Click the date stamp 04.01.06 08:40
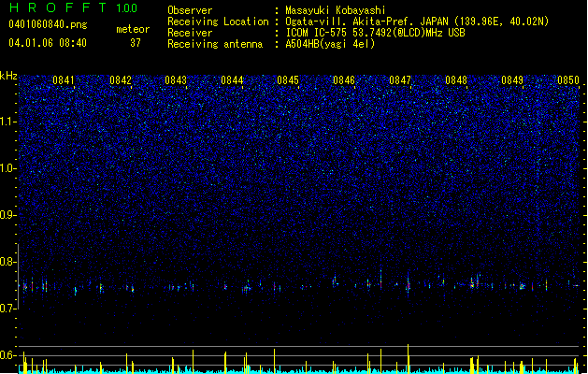This screenshot has height=374, width=588. point(48,43)
